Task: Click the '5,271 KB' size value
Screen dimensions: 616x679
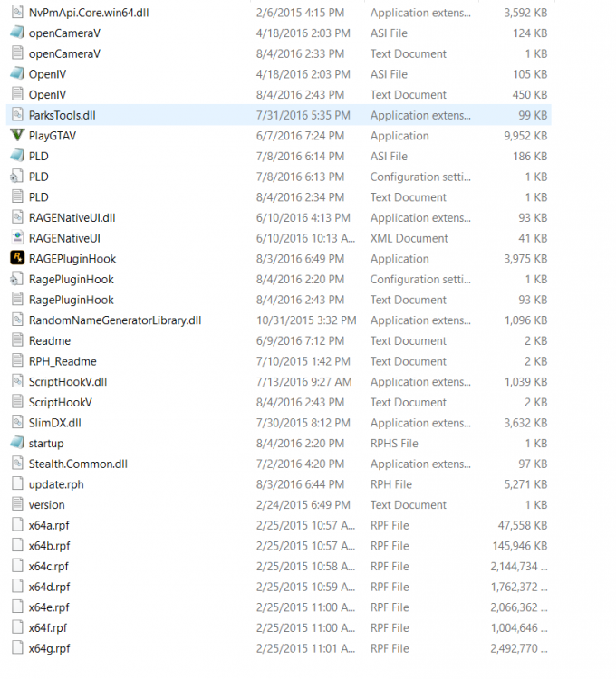Action: [525, 484]
